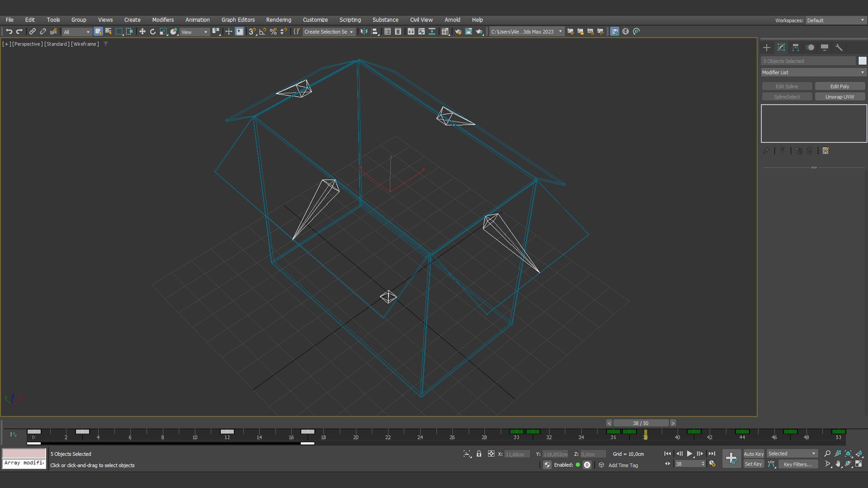The width and height of the screenshot is (868, 488).
Task: Click the Edit Poly modifier button
Action: click(840, 86)
